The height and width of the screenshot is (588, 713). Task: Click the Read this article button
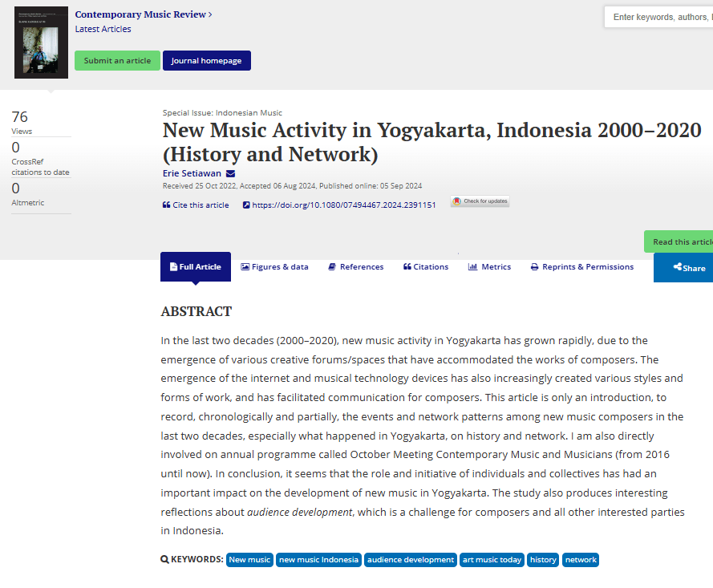click(x=680, y=241)
